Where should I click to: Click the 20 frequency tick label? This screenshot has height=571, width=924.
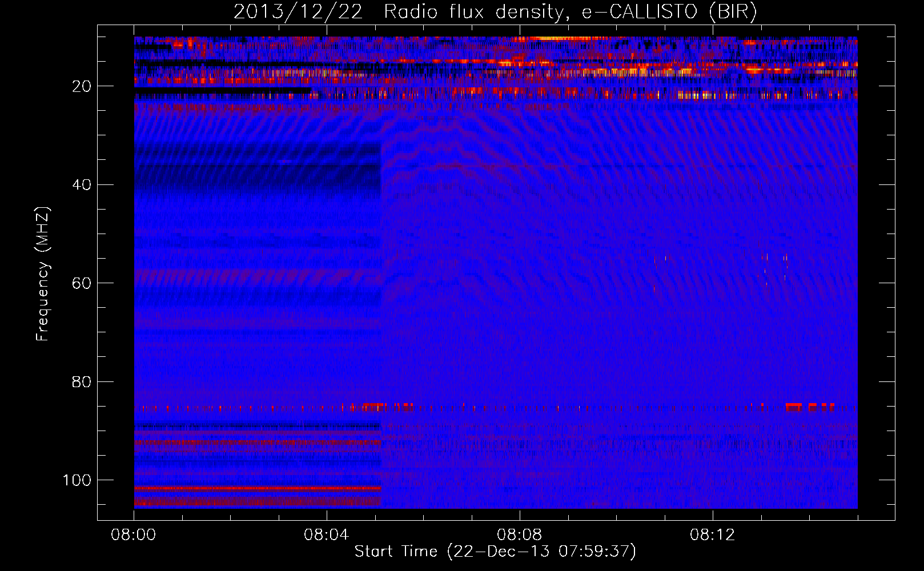point(82,86)
